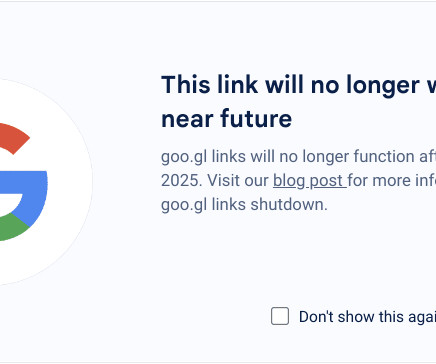
Task: Click the 2025. Visit our text
Action: click(215, 181)
